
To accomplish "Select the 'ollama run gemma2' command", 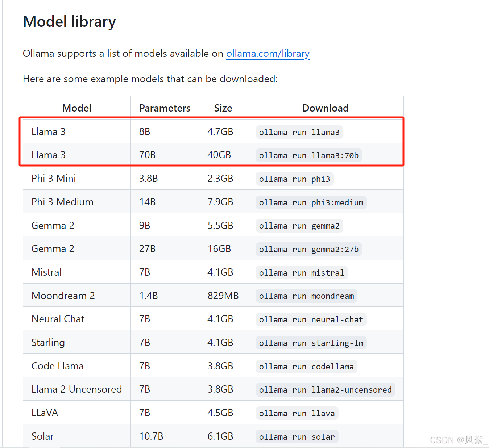I will (299, 226).
